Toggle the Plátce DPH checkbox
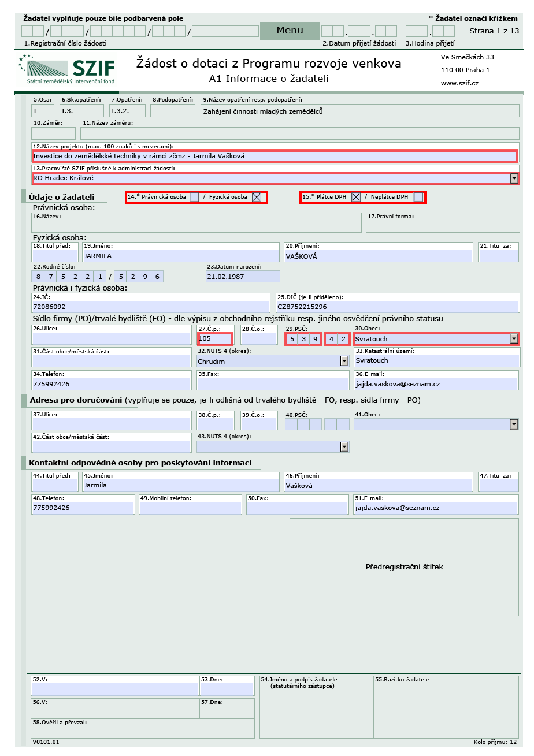The image size is (534, 756). click(356, 197)
